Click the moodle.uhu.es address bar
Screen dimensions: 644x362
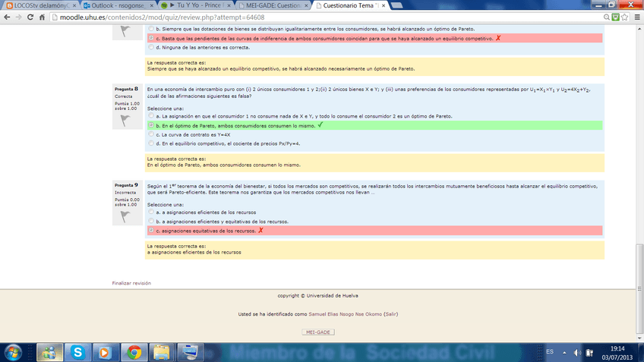click(x=327, y=17)
